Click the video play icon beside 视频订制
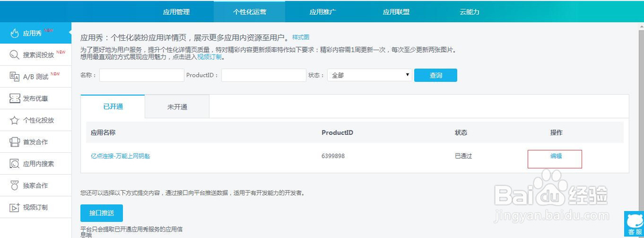The image size is (644, 238). coord(14,208)
